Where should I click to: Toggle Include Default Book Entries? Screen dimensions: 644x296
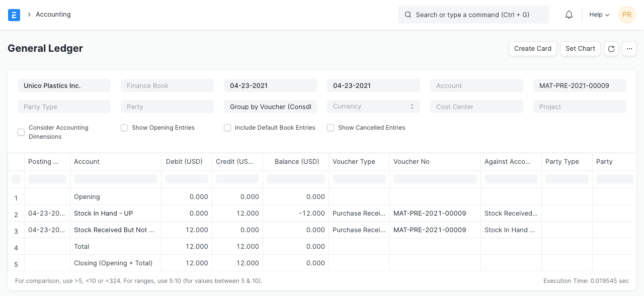pos(227,128)
